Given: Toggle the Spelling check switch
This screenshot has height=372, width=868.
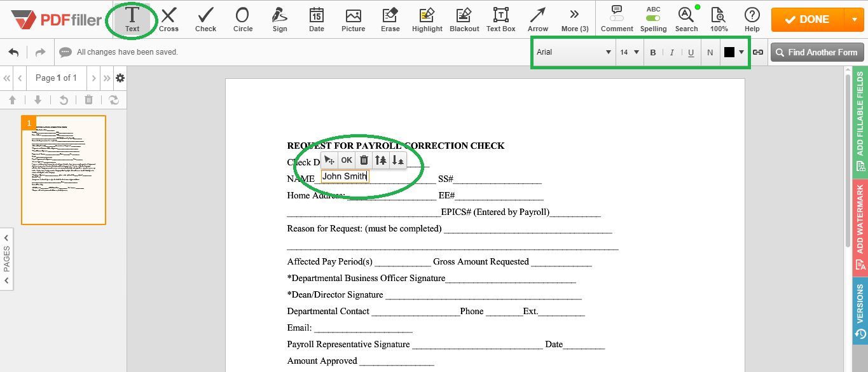Looking at the screenshot, I should (x=653, y=19).
